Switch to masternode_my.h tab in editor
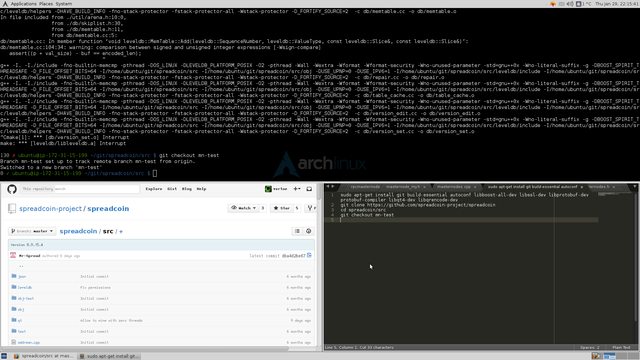The height and width of the screenshot is (360, 640). (x=403, y=187)
